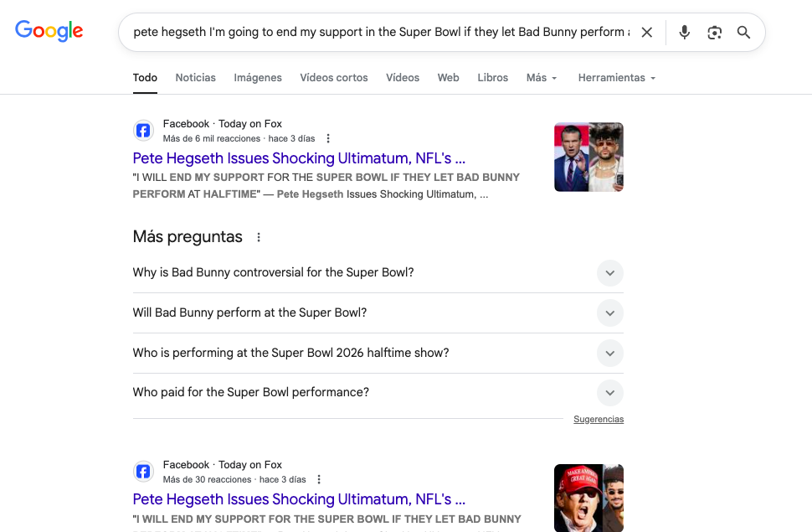This screenshot has width=812, height=532.
Task: Open the first result's thumbnail image
Action: tap(588, 157)
